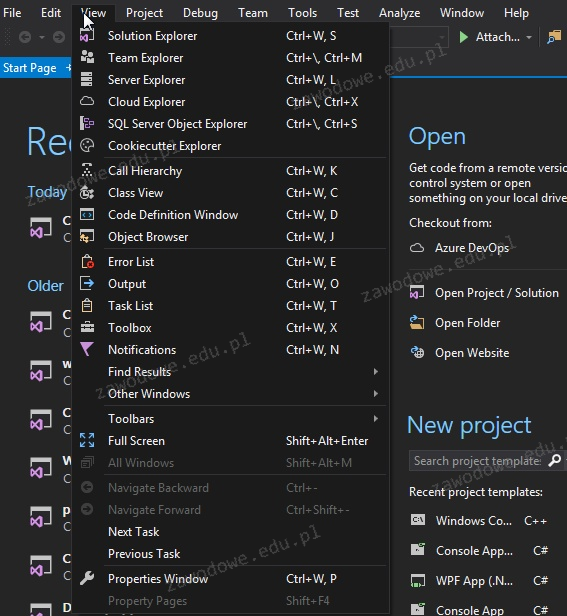Click the Notifications flag icon
This screenshot has height=616, width=567.
(87, 349)
